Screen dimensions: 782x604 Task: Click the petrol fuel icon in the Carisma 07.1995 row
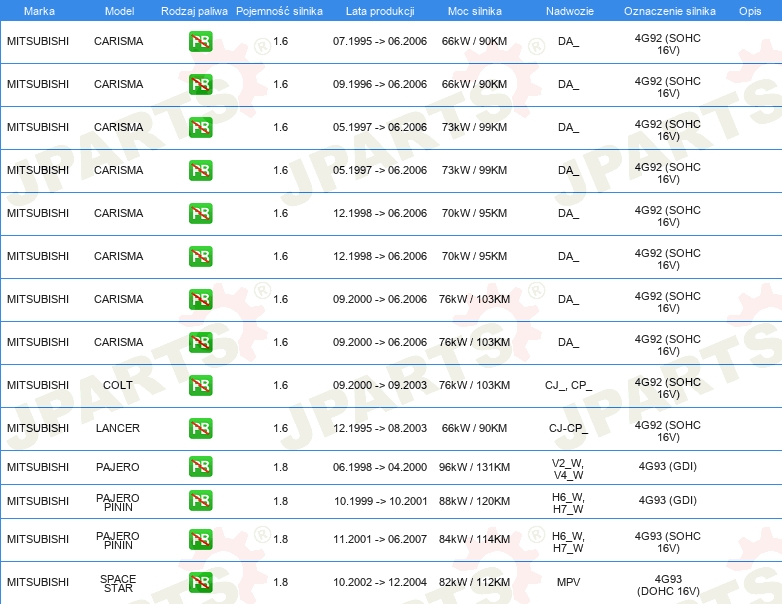[x=200, y=41]
